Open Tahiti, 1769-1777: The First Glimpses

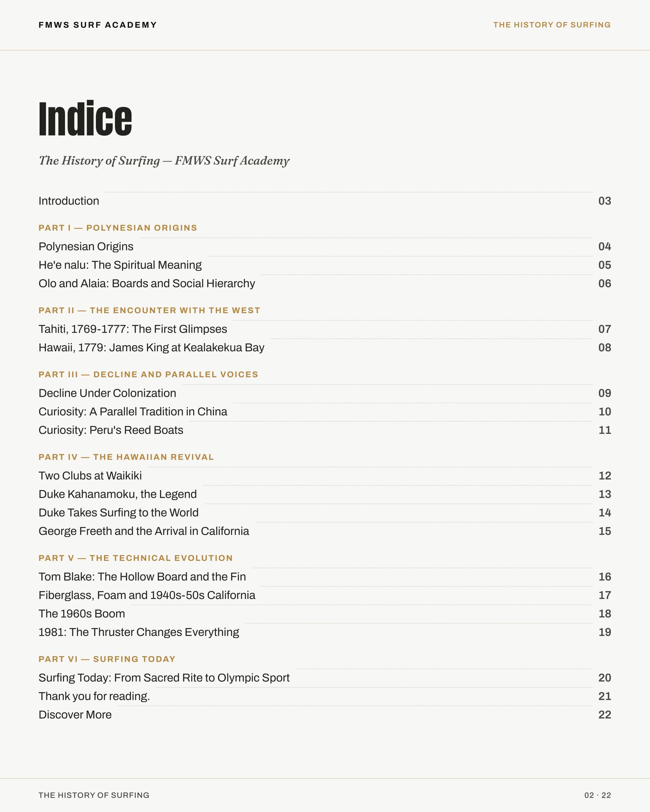coord(325,329)
